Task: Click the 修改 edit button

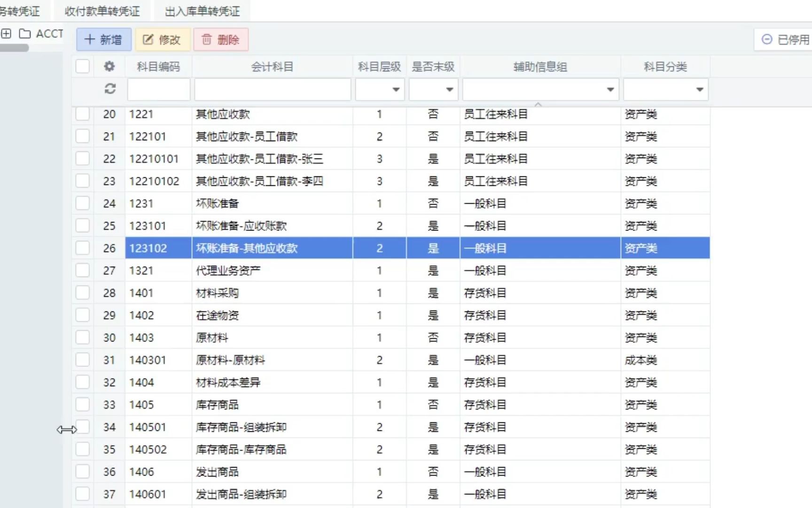Action: point(162,40)
